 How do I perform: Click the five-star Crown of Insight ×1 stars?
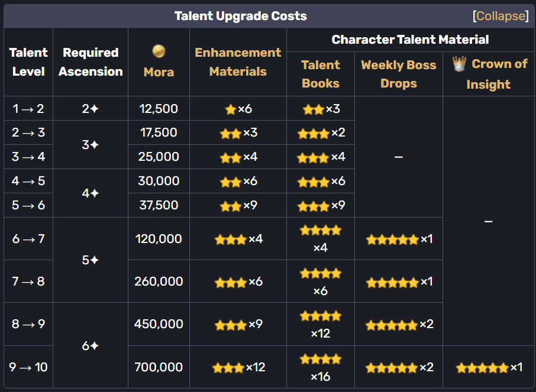pyautogui.click(x=482, y=368)
